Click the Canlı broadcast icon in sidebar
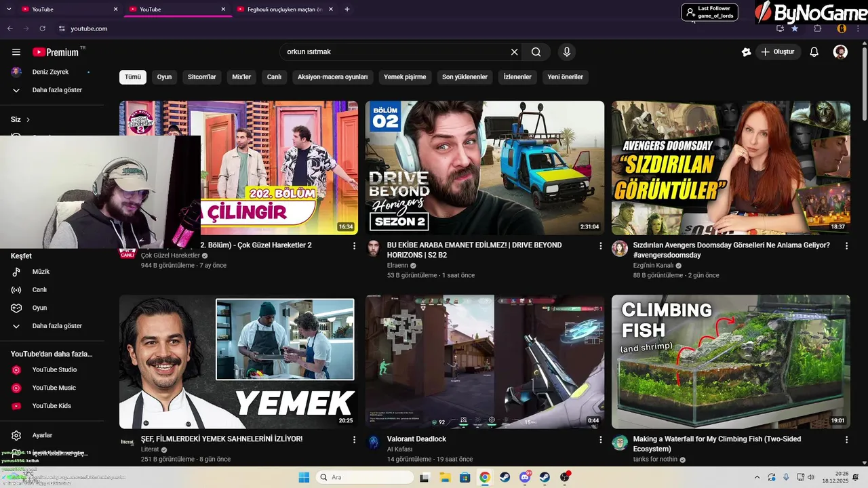Image resolution: width=868 pixels, height=488 pixels. [x=16, y=290]
